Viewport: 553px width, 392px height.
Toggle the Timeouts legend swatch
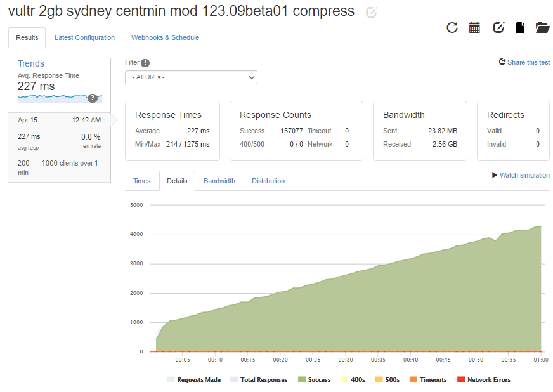413,380
